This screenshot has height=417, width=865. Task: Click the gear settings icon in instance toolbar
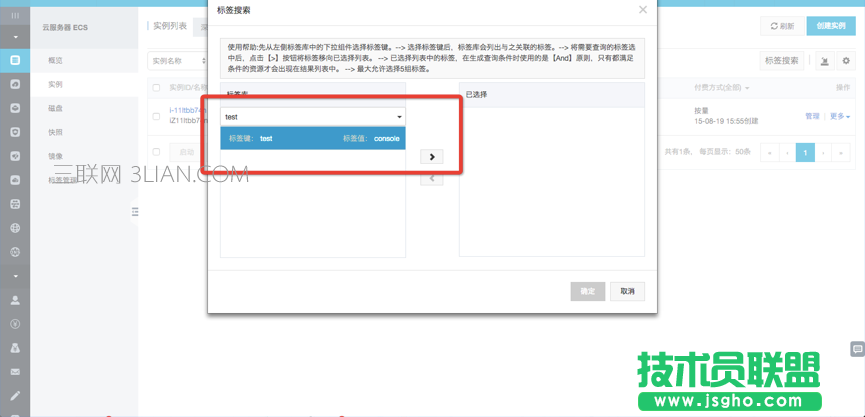[x=846, y=61]
